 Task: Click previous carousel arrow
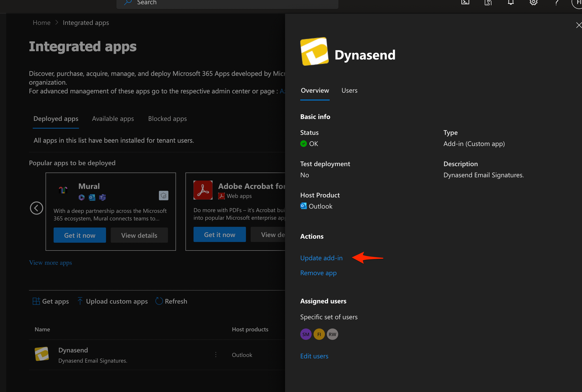pyautogui.click(x=37, y=208)
